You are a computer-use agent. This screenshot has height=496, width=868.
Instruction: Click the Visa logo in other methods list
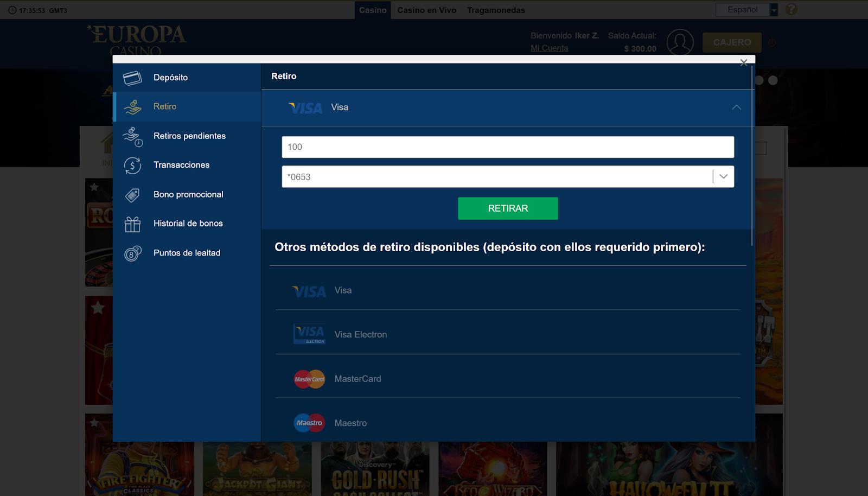click(x=309, y=291)
